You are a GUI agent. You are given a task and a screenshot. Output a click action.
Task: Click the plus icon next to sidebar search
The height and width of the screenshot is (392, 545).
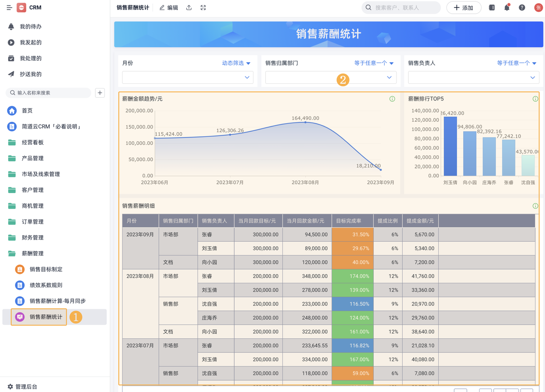[100, 93]
